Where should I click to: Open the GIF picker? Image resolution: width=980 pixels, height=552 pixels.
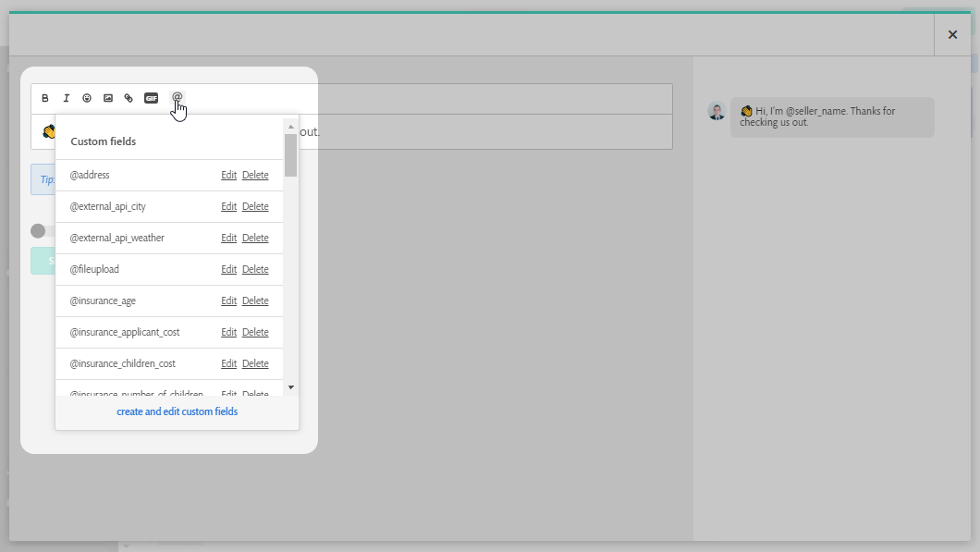point(151,97)
